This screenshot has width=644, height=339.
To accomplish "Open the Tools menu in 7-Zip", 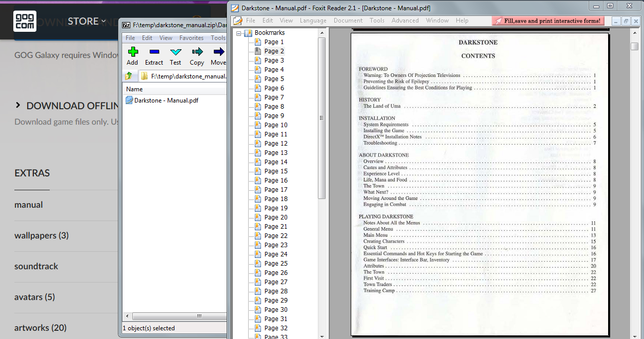I will coord(218,38).
